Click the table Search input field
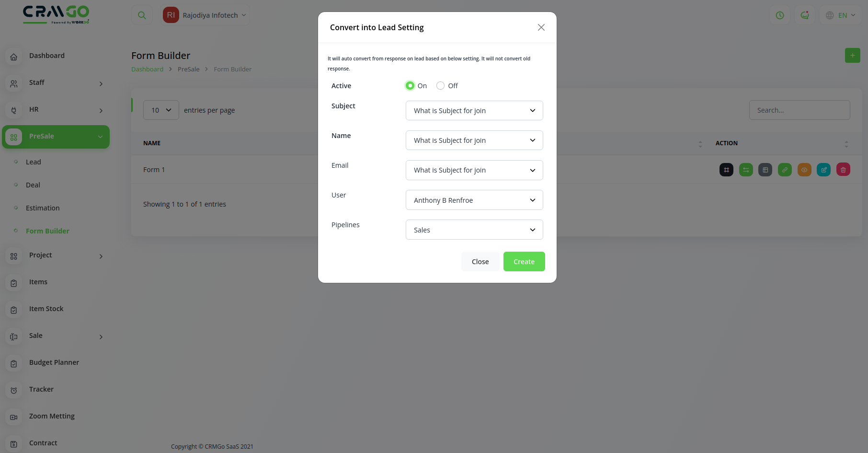The image size is (868, 453). click(799, 110)
